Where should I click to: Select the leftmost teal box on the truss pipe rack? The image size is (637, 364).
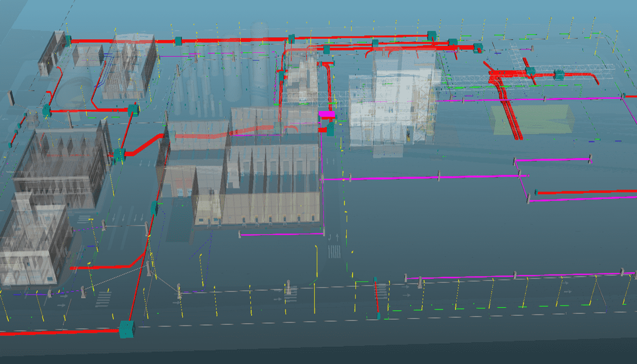click(530, 71)
